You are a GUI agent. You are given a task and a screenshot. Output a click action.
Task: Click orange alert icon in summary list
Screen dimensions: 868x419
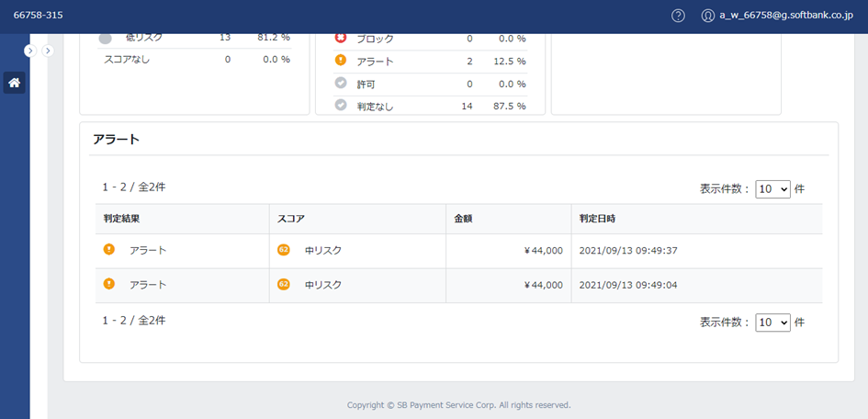point(341,61)
